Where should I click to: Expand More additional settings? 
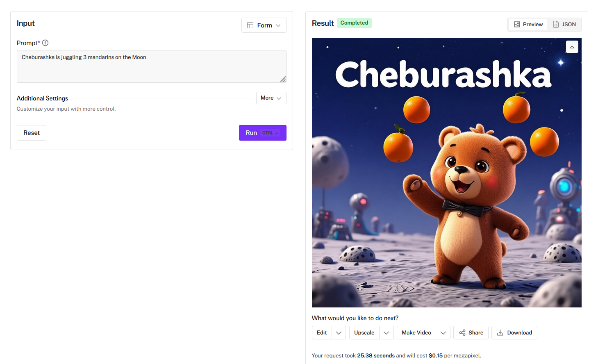tap(271, 98)
